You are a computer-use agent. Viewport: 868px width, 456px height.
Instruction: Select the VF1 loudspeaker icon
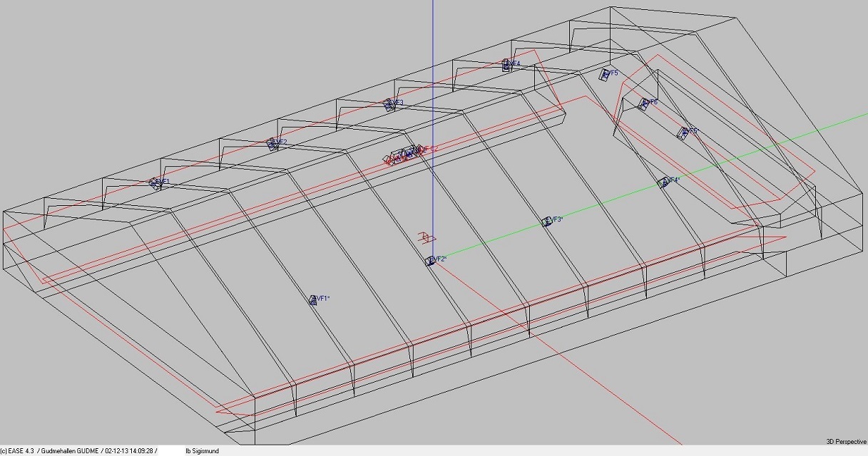click(153, 183)
